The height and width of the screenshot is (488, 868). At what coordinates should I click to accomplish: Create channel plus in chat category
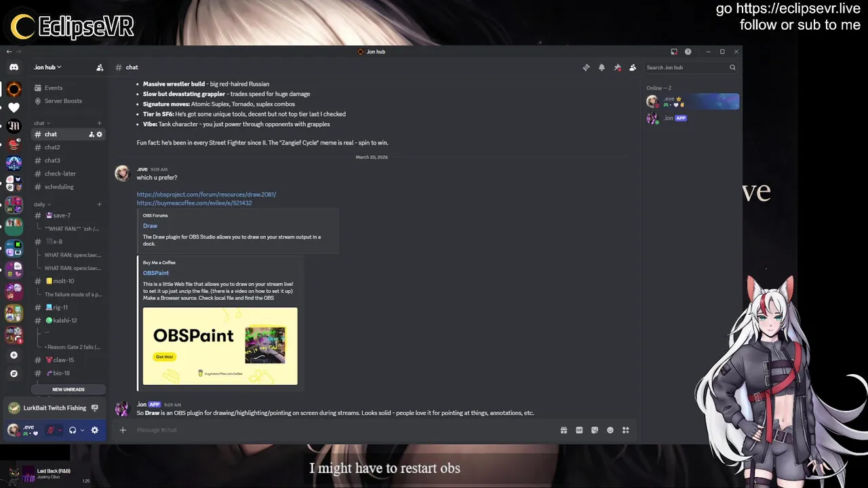coord(99,123)
